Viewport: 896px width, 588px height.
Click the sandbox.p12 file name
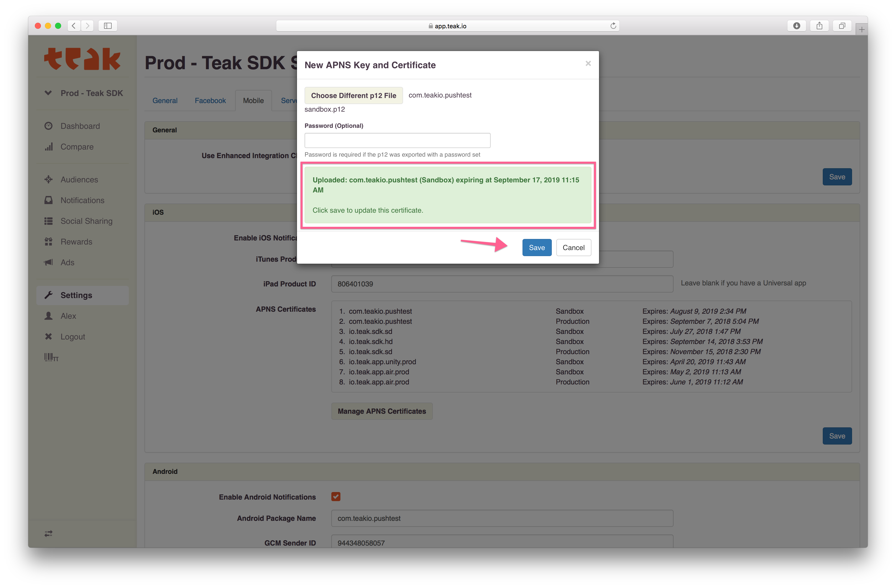(x=325, y=109)
